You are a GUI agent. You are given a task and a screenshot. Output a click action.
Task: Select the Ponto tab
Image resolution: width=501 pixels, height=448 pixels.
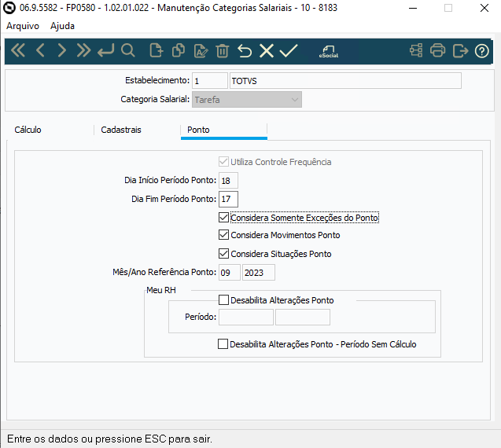[198, 130]
